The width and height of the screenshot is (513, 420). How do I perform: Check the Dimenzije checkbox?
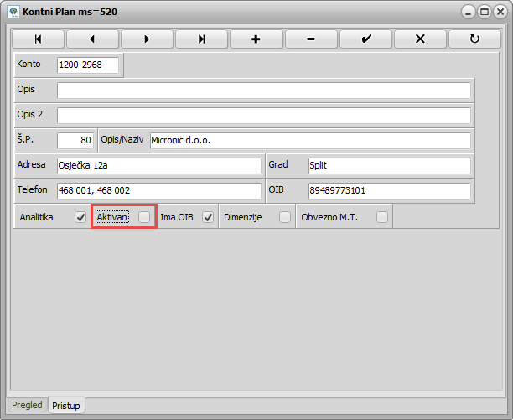[285, 217]
